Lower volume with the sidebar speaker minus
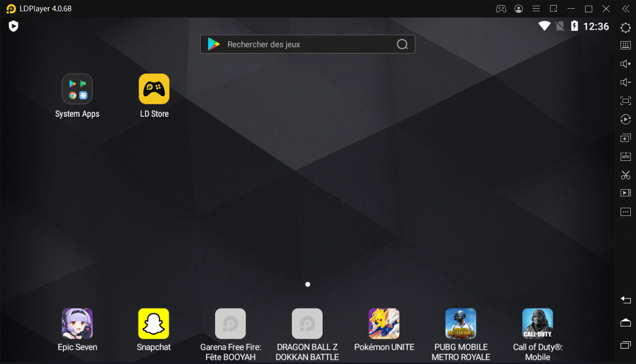The width and height of the screenshot is (636, 364). [x=626, y=82]
